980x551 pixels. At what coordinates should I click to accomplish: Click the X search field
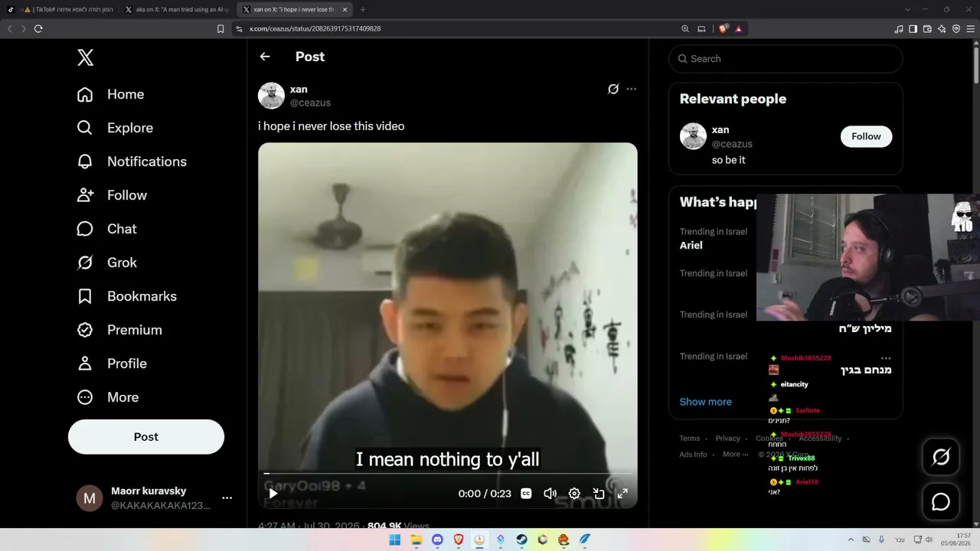786,59
